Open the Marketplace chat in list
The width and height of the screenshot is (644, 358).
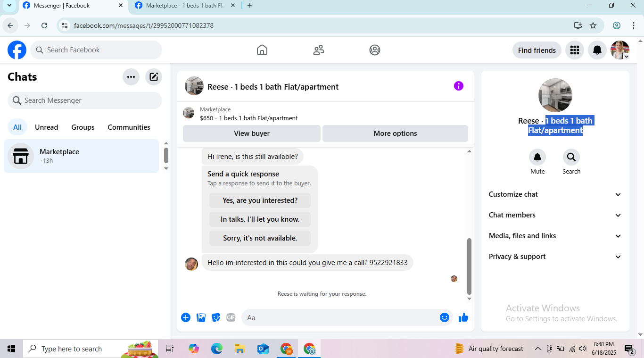pyautogui.click(x=82, y=156)
